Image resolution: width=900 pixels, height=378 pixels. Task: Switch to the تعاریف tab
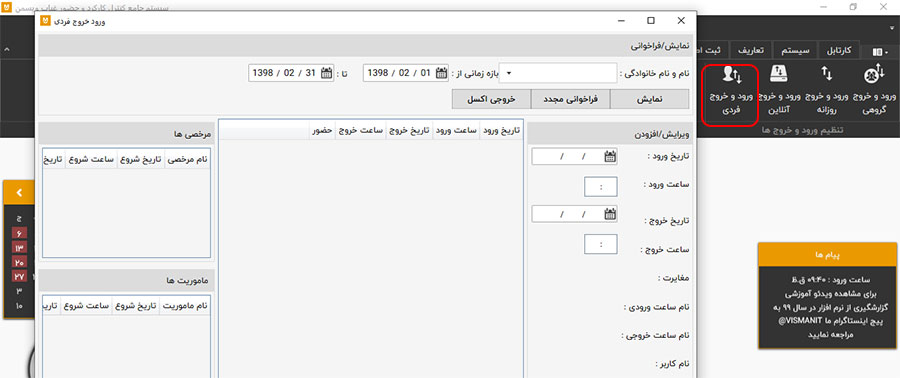coord(750,50)
